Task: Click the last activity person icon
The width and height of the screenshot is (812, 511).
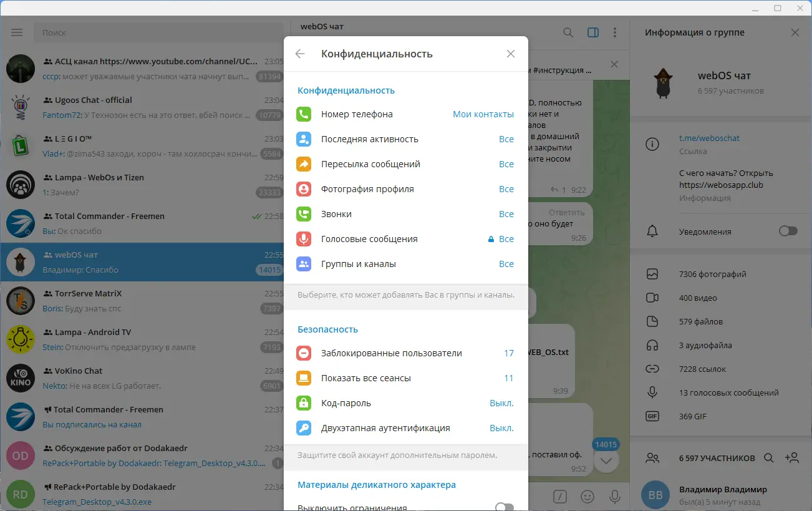Action: (x=304, y=139)
